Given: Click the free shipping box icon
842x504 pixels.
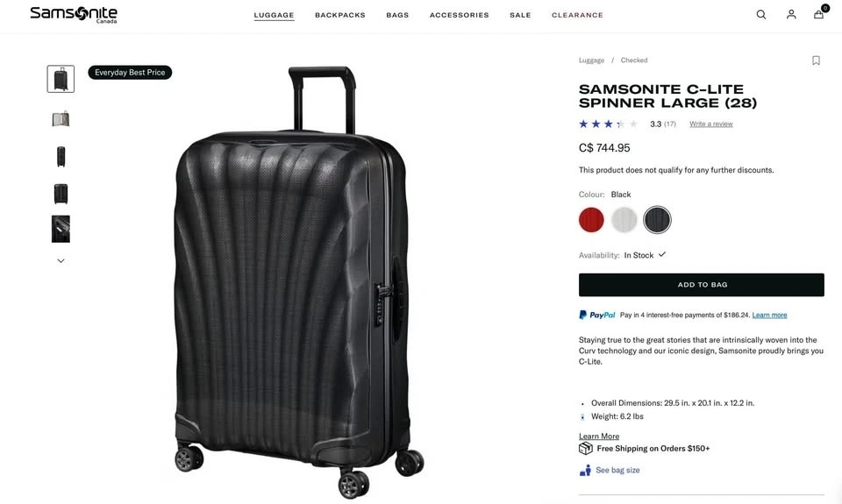Looking at the screenshot, I should coord(586,449).
